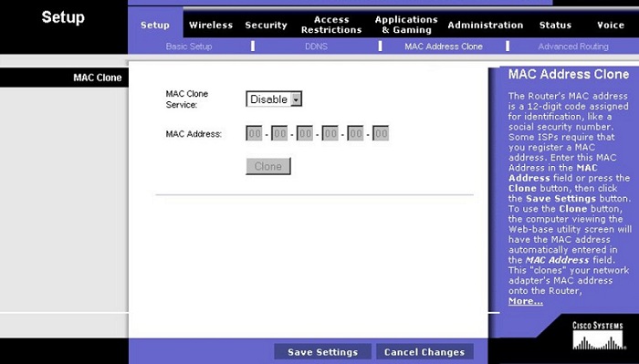Click fourth MAC address octet field
The height and width of the screenshot is (364, 639).
(x=330, y=133)
